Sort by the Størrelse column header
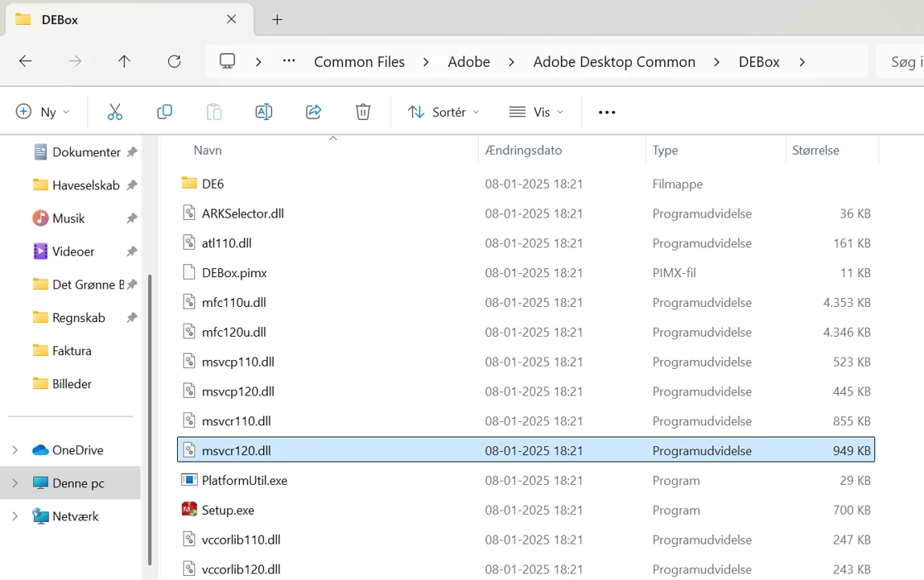Screen dimensions: 924x580 click(815, 150)
